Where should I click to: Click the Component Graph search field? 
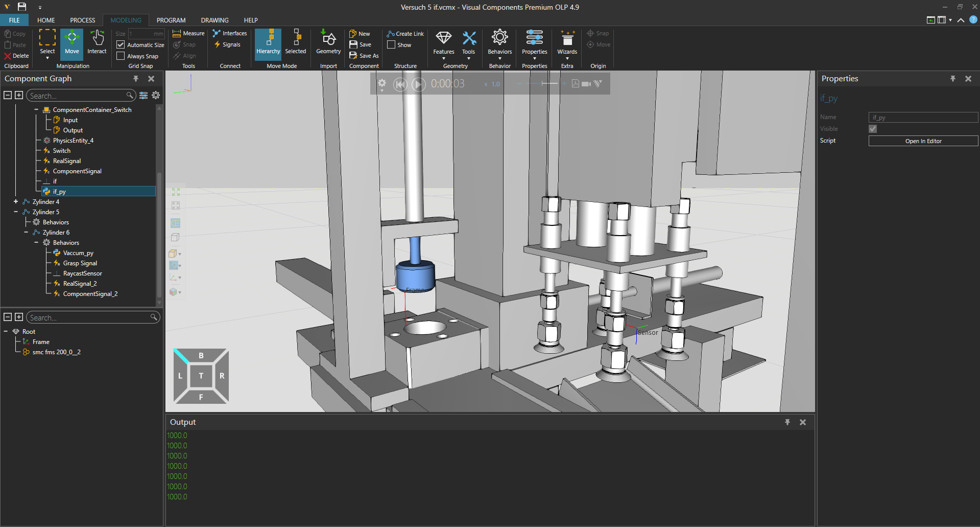tap(77, 96)
